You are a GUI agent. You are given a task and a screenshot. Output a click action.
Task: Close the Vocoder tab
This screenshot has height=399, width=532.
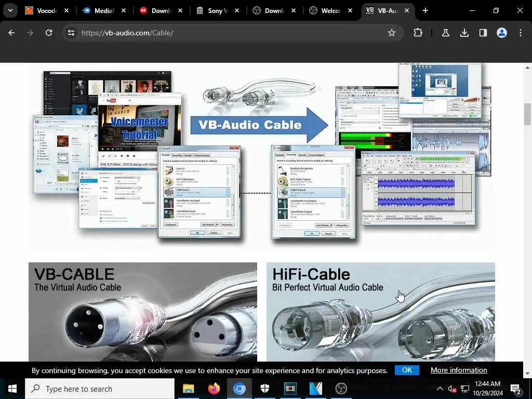66,10
